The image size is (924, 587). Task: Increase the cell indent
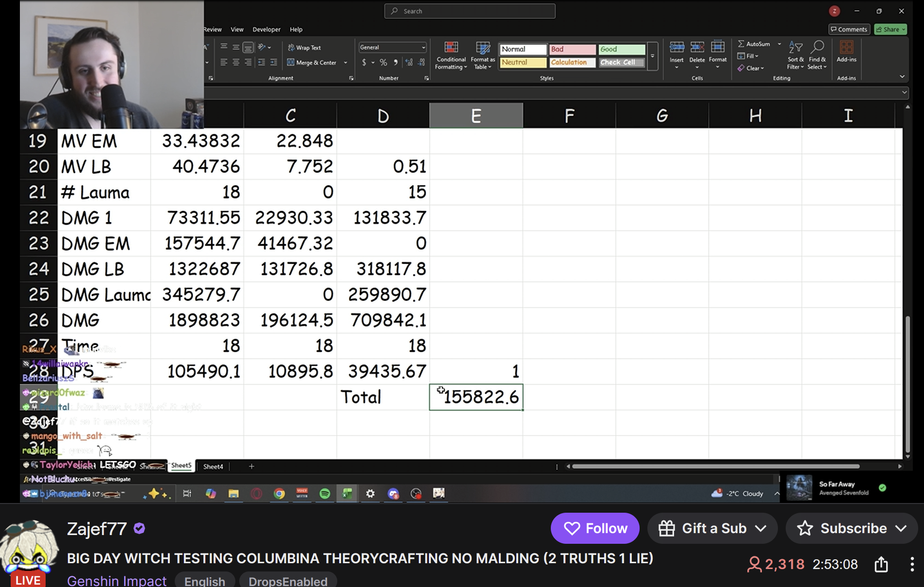(x=274, y=62)
